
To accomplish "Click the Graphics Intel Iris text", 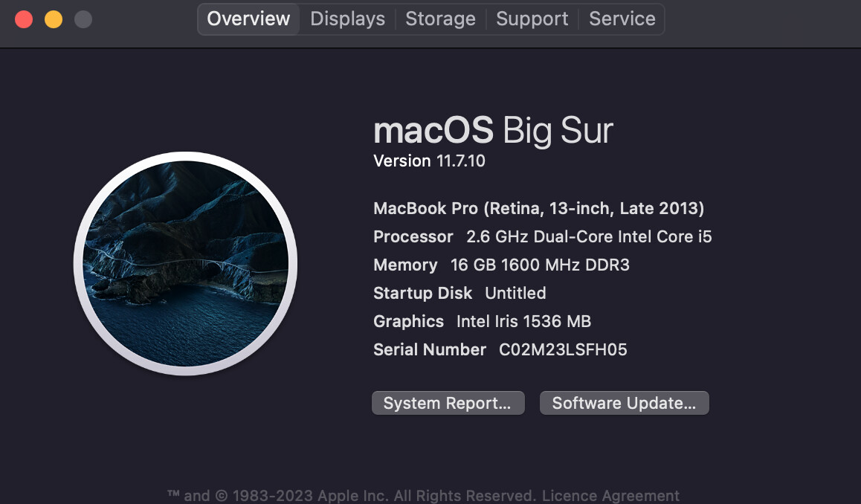I will click(482, 321).
